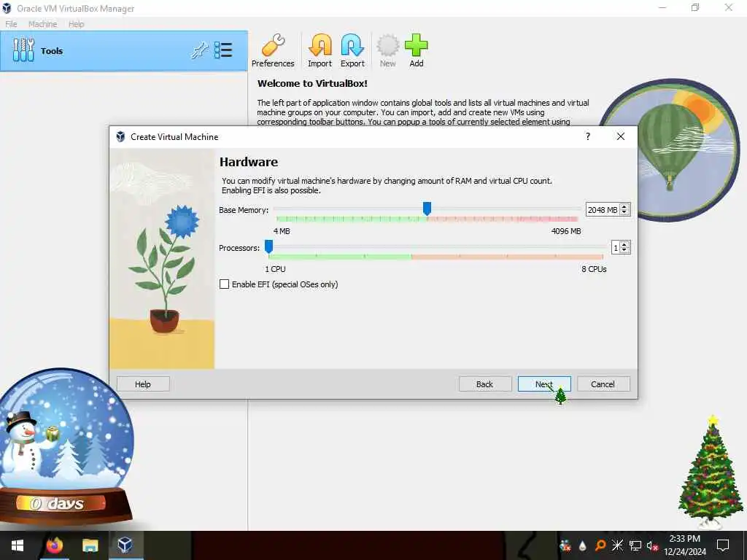The image size is (747, 560).
Task: Decrease processor count with down arrow
Action: pos(624,251)
